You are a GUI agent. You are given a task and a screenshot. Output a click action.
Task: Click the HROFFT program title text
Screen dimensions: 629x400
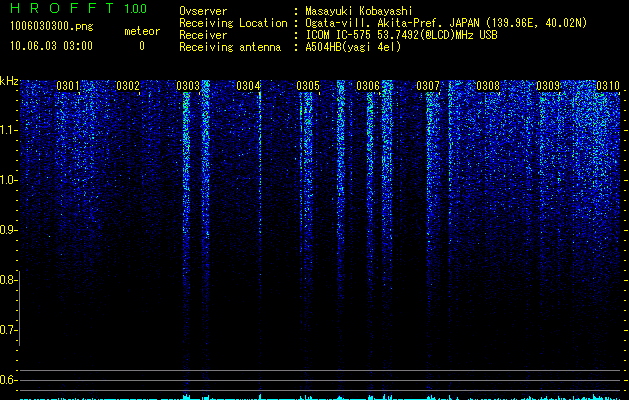tap(62, 8)
